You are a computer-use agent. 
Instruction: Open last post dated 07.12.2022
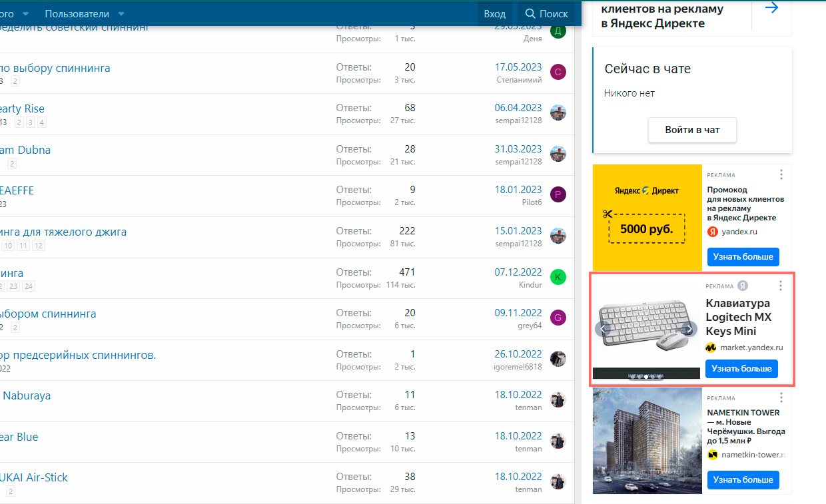(x=518, y=272)
